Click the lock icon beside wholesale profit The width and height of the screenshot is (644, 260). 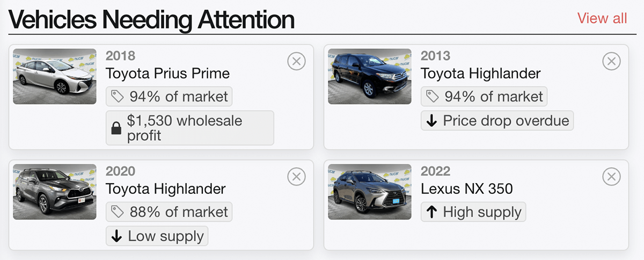click(115, 128)
